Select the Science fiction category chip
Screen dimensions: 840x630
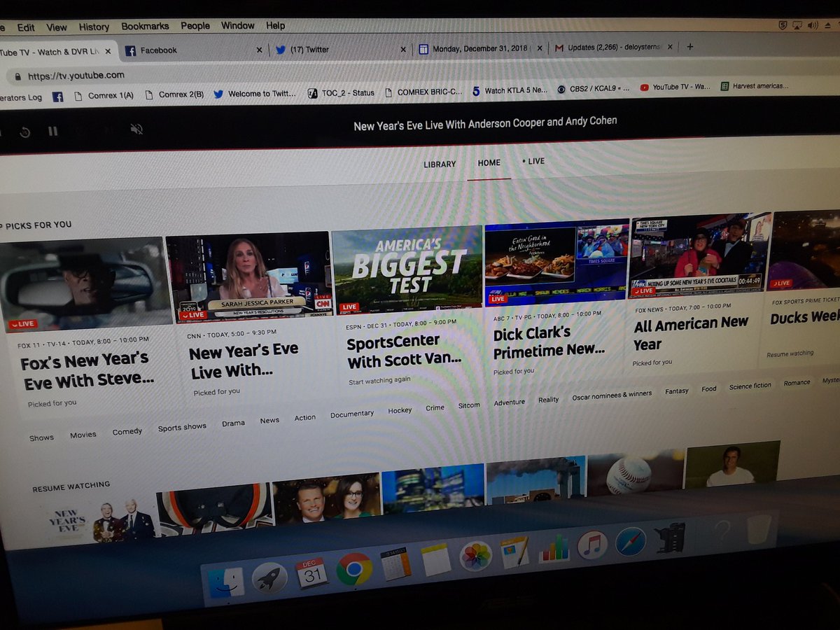click(x=750, y=386)
